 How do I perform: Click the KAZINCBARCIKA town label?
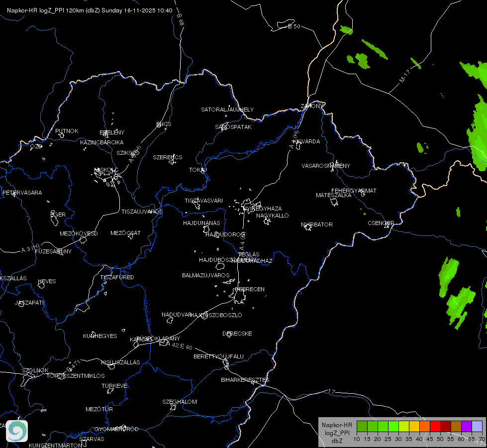pyautogui.click(x=102, y=142)
